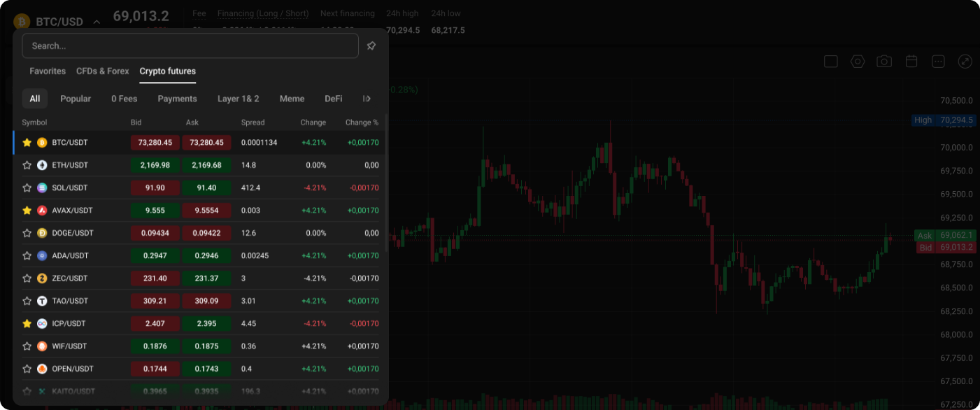This screenshot has width=980, height=410.
Task: Open the Favorites tab
Action: (47, 71)
